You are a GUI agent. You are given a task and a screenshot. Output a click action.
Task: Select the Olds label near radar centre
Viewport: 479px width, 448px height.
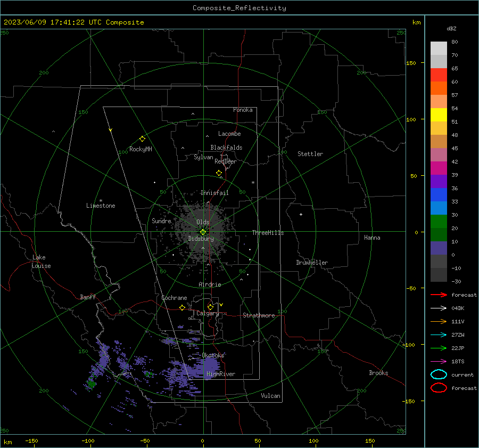tap(203, 222)
